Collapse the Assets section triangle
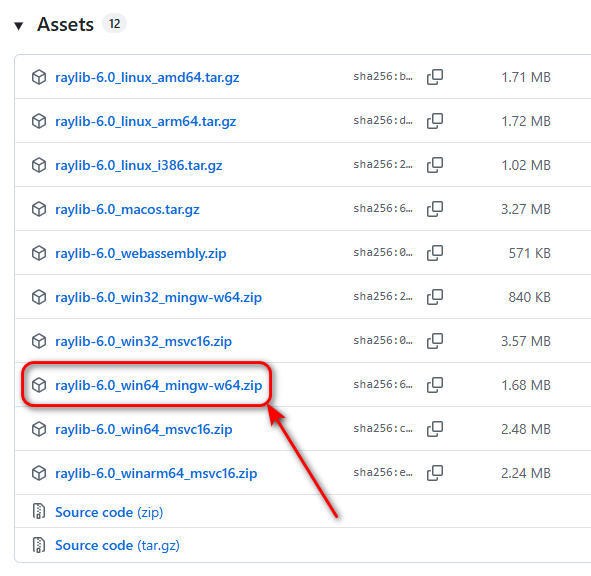 [19, 26]
